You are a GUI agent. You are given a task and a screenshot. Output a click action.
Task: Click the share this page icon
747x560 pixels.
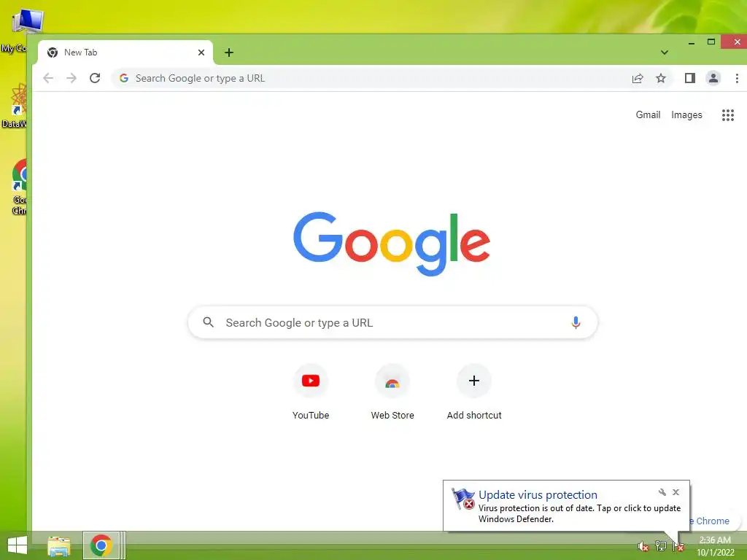[x=638, y=78]
